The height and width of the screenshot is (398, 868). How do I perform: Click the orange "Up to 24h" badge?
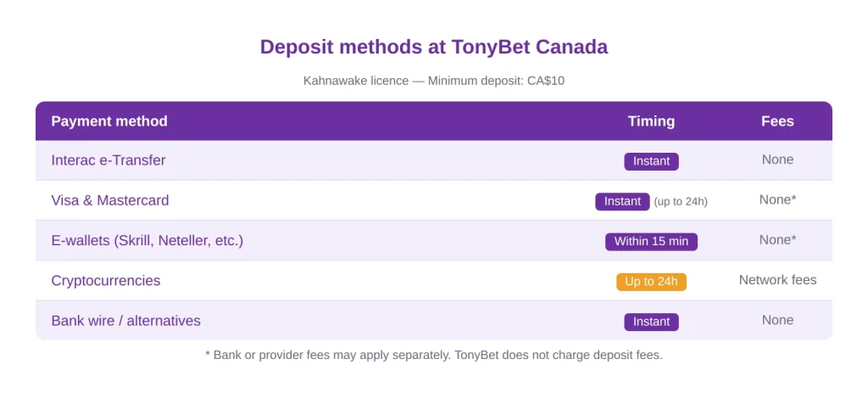coord(651,282)
